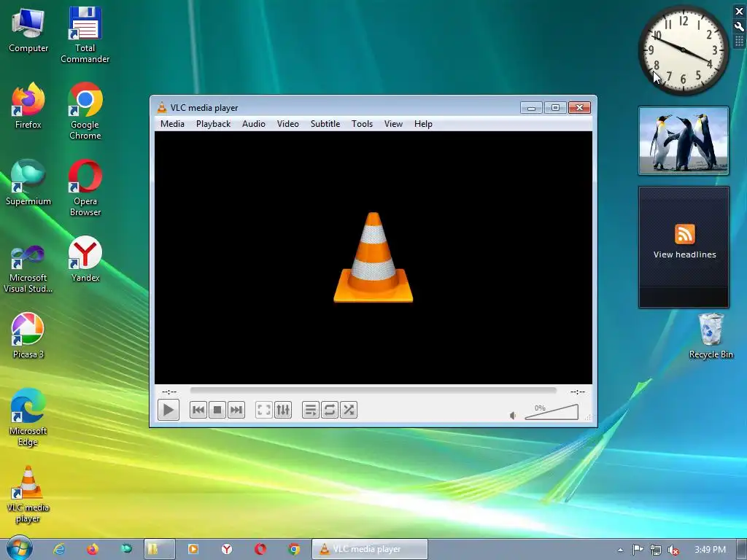747x560 pixels.
Task: Select the Microsoft Edge desktop shortcut
Action: pos(28,418)
